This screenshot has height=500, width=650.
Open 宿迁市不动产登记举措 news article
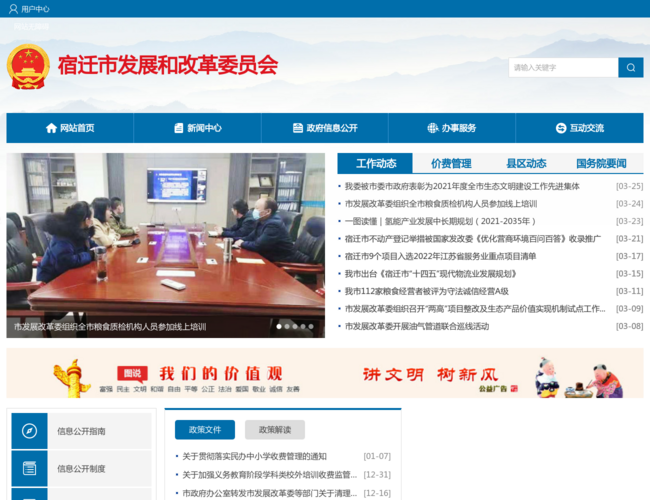pos(473,239)
